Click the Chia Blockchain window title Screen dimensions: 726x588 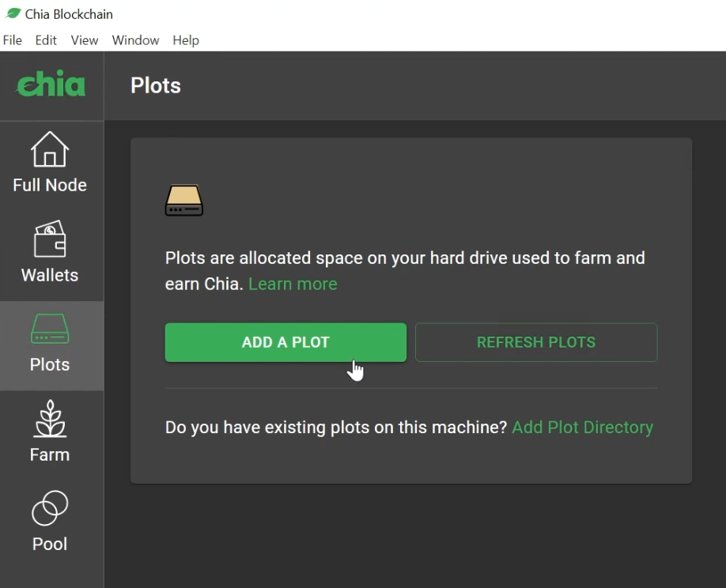[69, 14]
